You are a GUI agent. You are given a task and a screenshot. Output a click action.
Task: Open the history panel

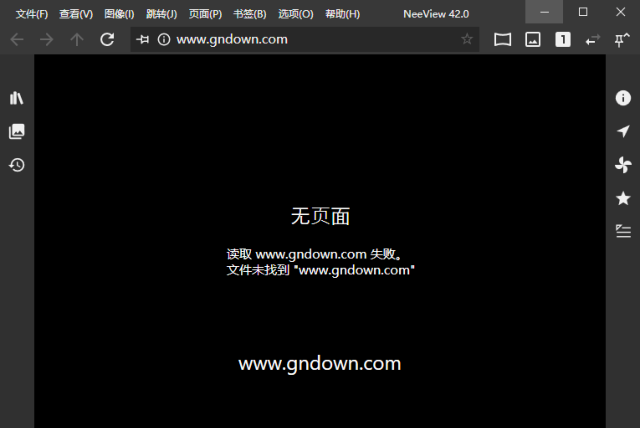[17, 165]
